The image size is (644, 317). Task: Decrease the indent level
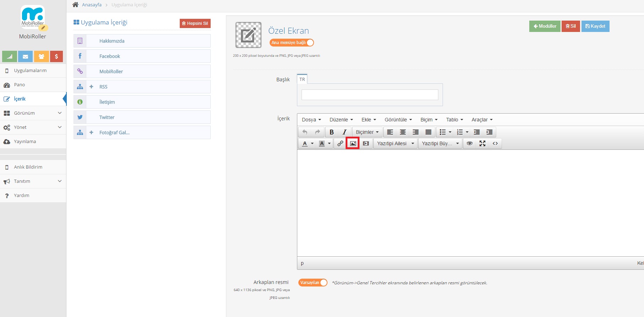[x=477, y=132]
